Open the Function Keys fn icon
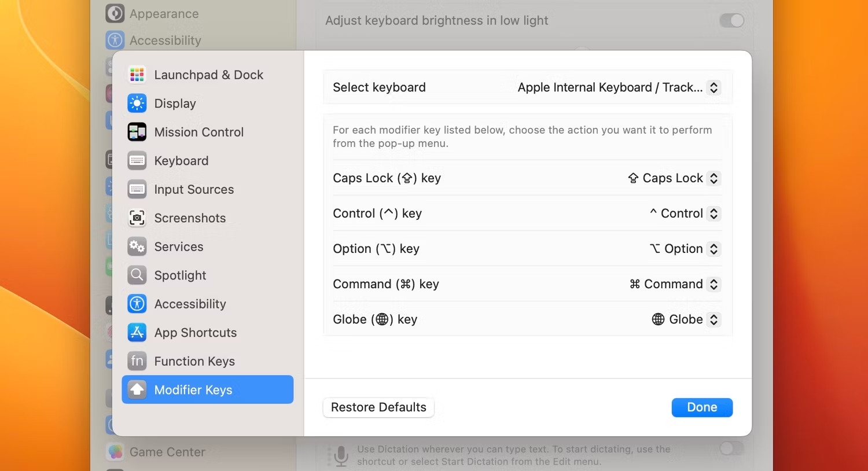 (x=137, y=361)
